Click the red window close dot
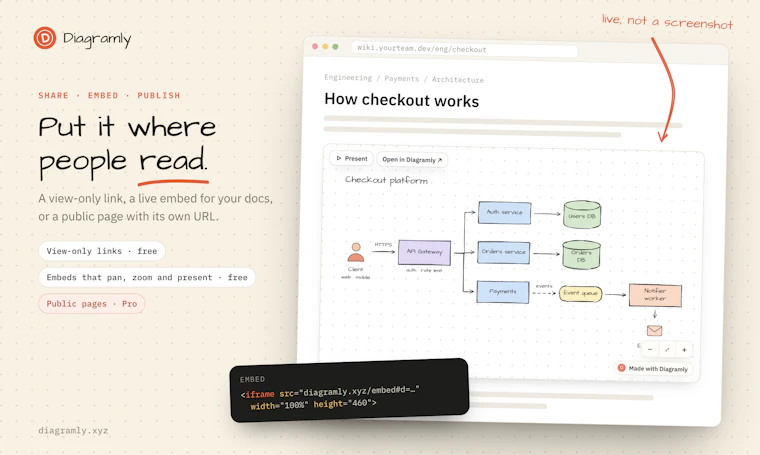The height and width of the screenshot is (455, 760). [315, 47]
